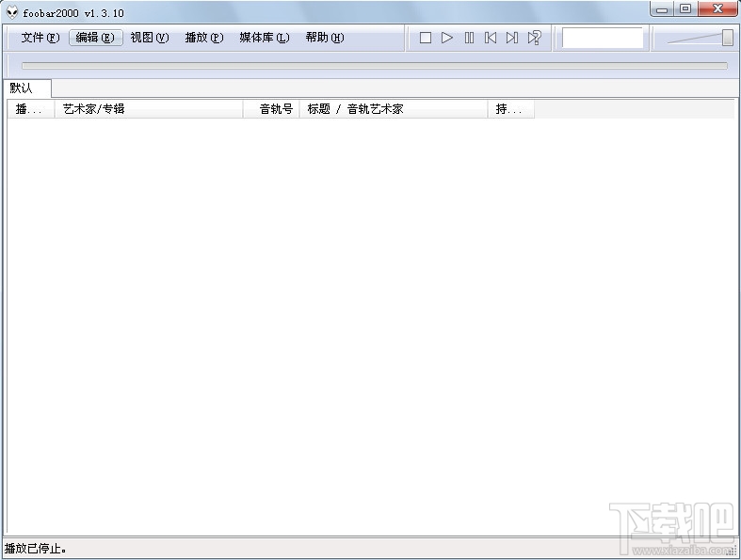
Task: Click the volume slider handle
Action: [728, 38]
